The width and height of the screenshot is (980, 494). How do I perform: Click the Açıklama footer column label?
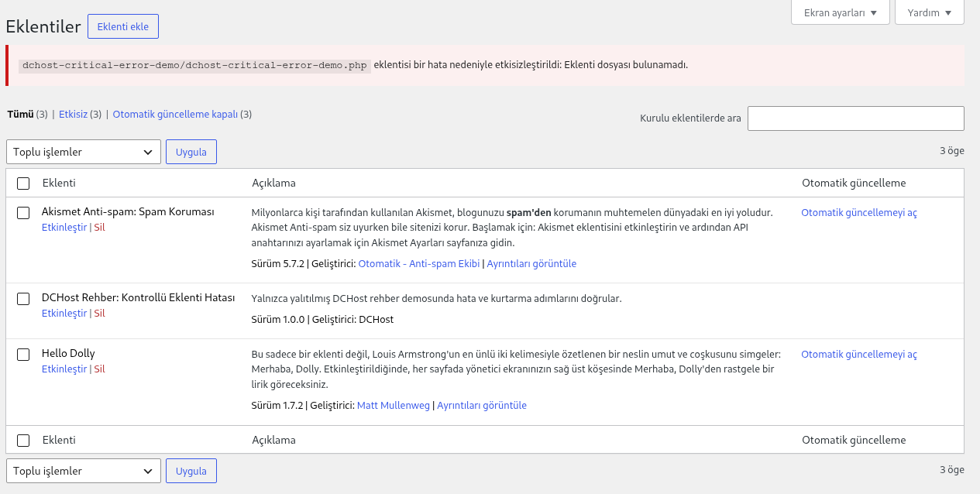pyautogui.click(x=273, y=441)
